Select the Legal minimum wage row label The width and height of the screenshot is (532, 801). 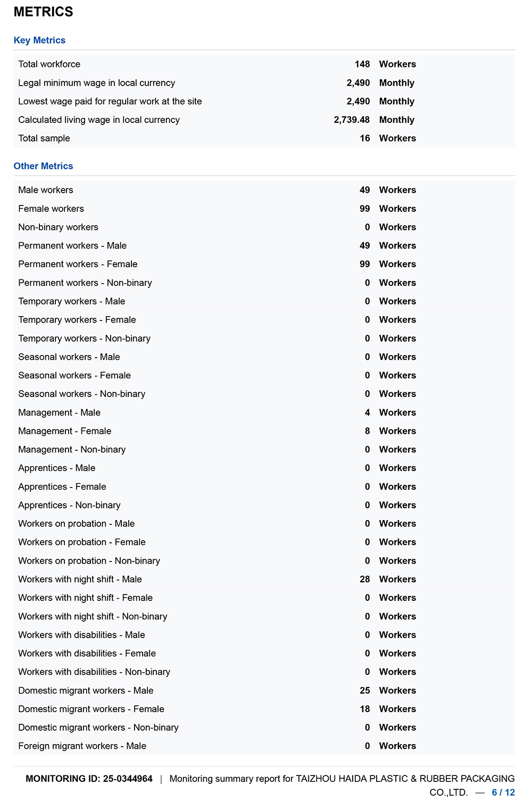click(x=96, y=83)
